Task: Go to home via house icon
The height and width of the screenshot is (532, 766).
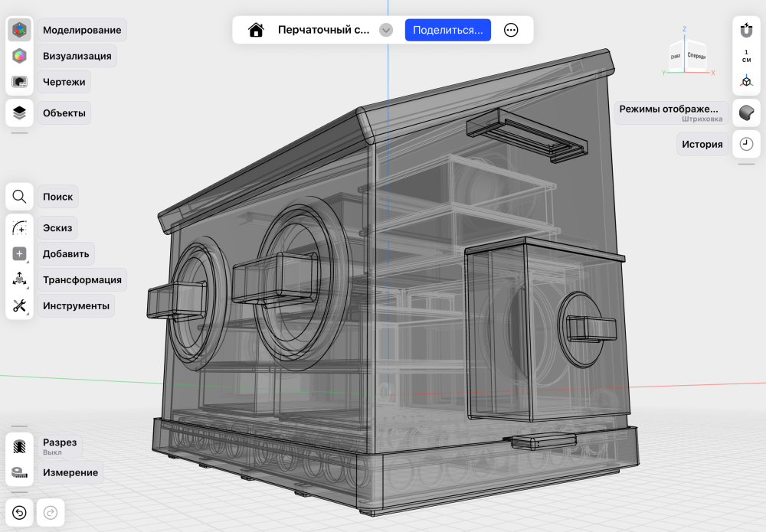Action: pyautogui.click(x=256, y=30)
